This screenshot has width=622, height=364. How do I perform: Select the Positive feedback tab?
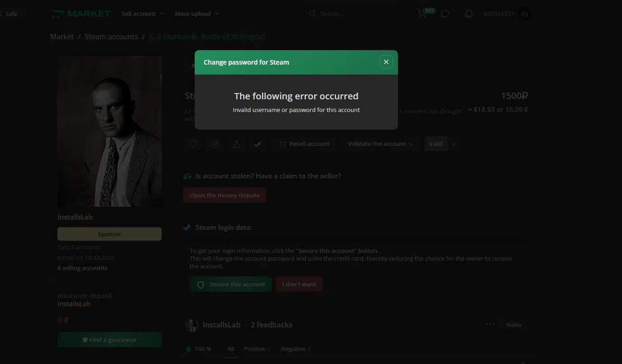coord(257,349)
